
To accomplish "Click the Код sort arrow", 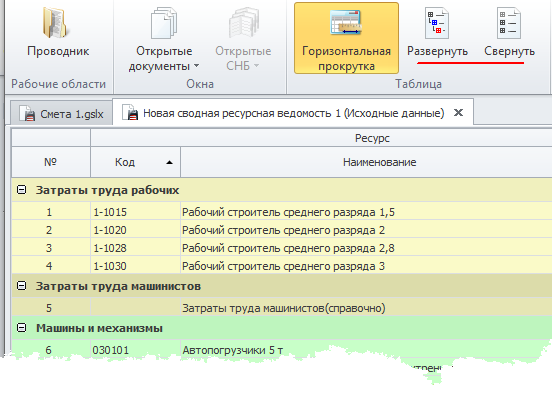I will (x=169, y=162).
